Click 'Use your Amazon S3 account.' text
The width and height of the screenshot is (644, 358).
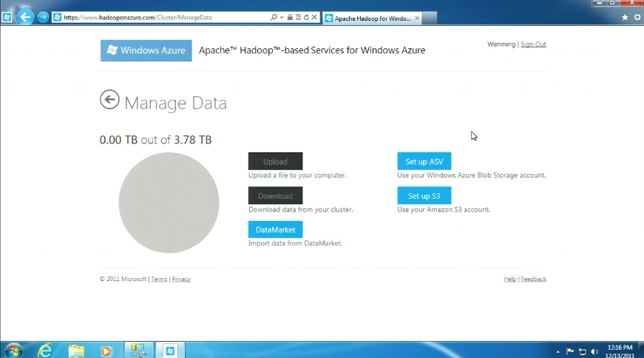(443, 209)
